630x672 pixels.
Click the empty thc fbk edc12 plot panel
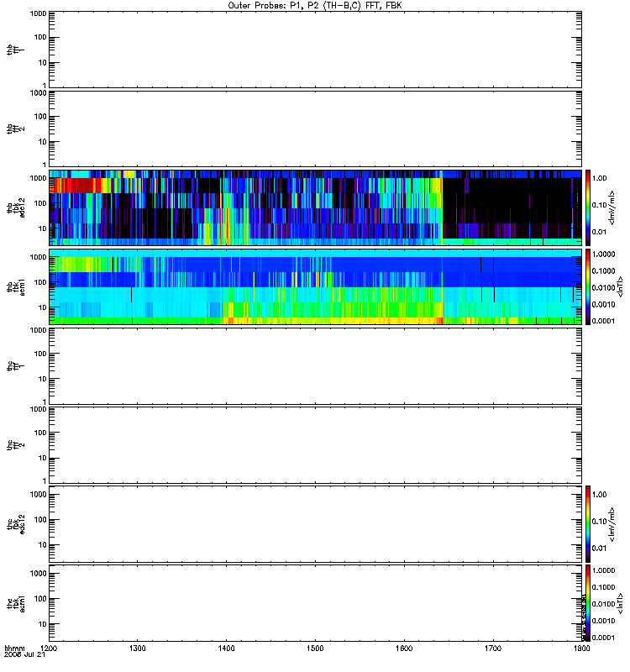pyautogui.click(x=316, y=523)
